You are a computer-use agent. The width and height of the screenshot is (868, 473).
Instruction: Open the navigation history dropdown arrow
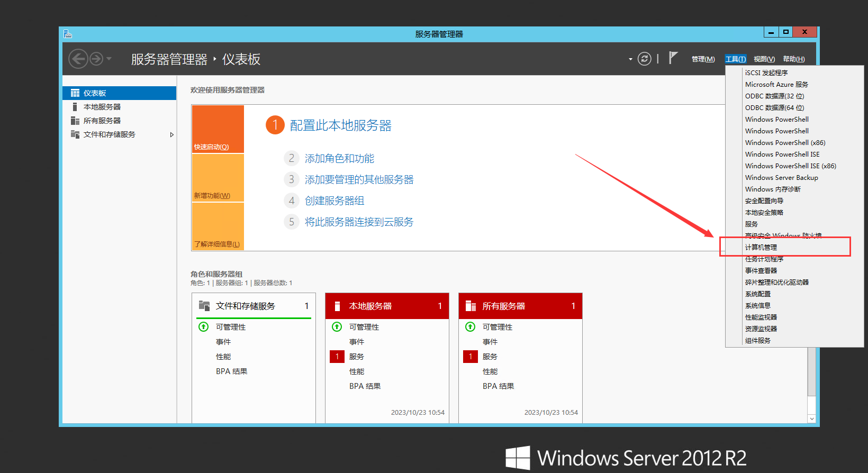109,59
